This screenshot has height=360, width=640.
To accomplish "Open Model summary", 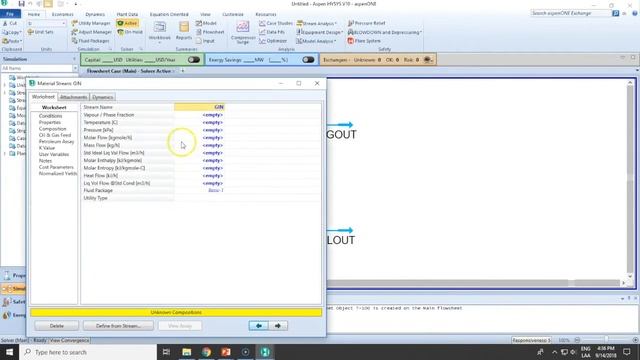I will [x=206, y=23].
